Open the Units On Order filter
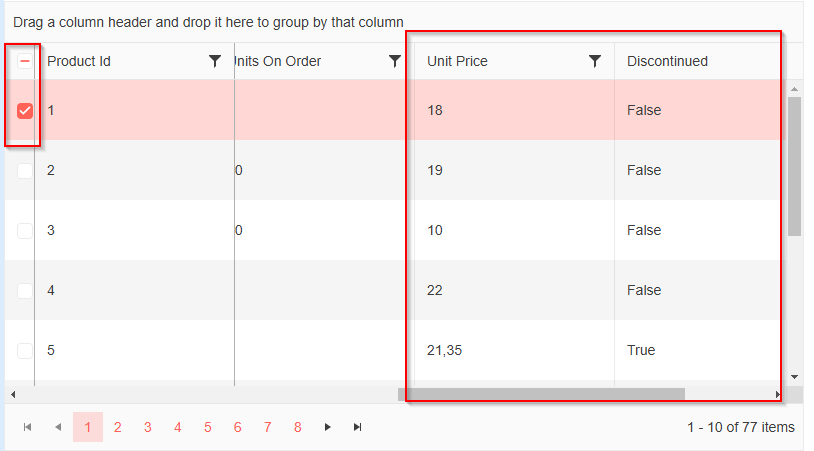The height and width of the screenshot is (451, 814). (394, 61)
